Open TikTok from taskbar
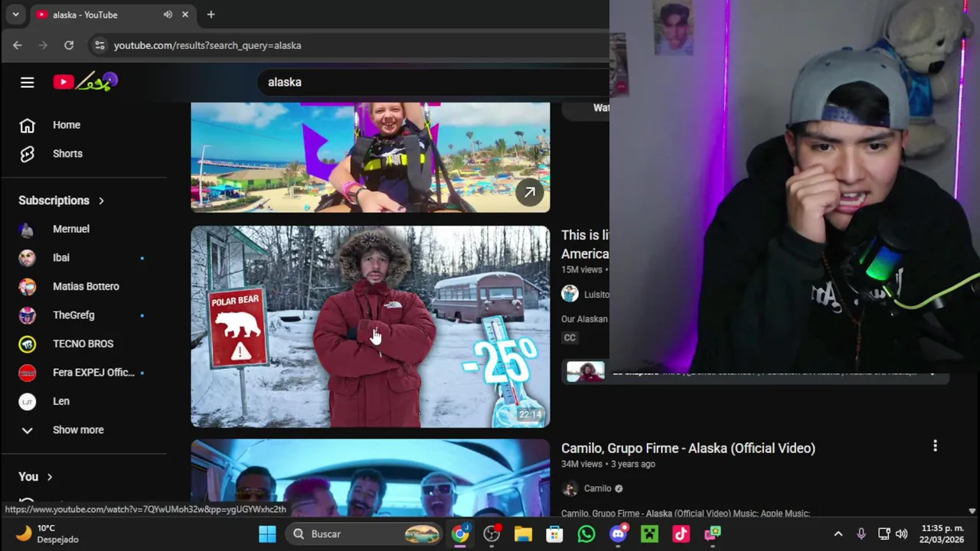Image resolution: width=980 pixels, height=551 pixels. (681, 533)
